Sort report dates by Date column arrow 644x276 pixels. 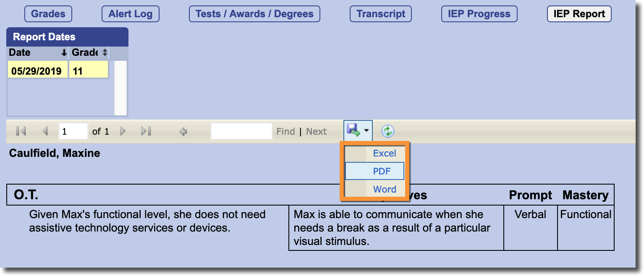[64, 53]
